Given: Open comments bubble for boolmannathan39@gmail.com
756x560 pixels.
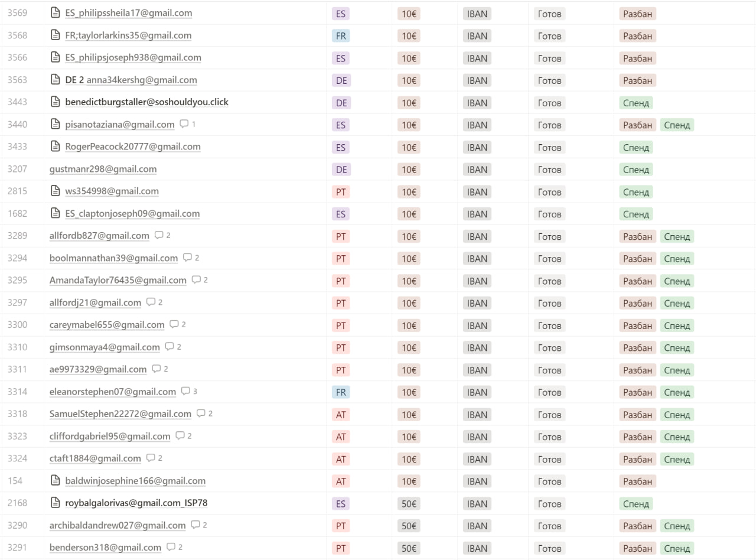Looking at the screenshot, I should pos(191,258).
